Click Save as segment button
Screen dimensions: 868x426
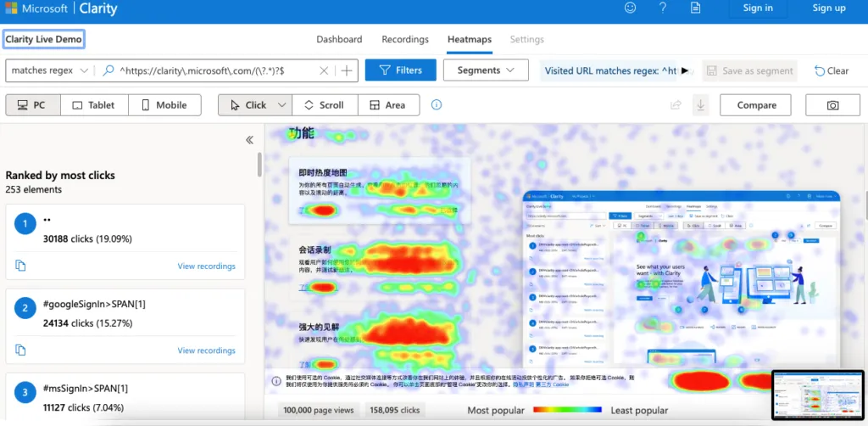[x=749, y=71]
